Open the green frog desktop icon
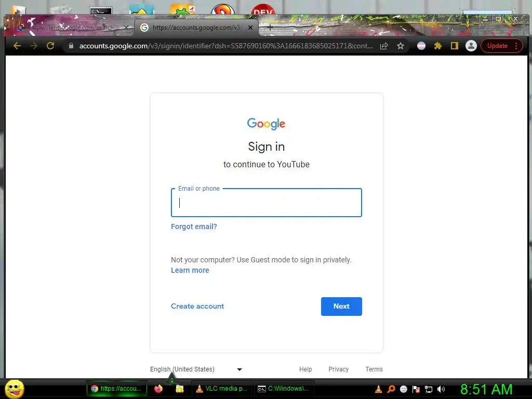The image size is (532, 399). 182,9
